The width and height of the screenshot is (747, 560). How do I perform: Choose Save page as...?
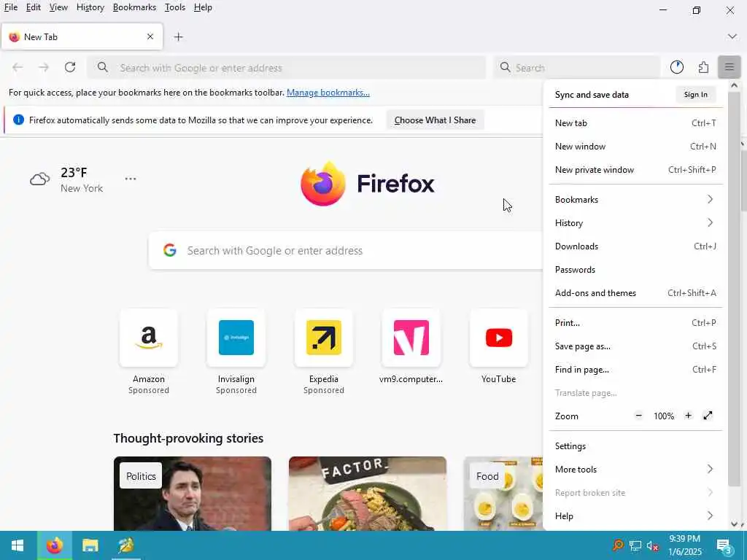point(635,346)
